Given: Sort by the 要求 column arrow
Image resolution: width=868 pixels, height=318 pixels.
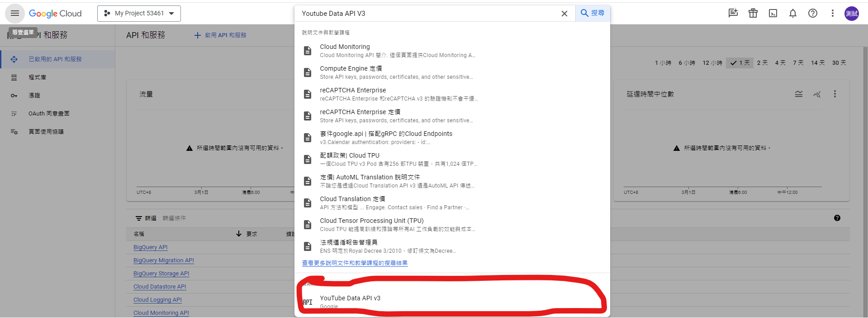Looking at the screenshot, I should pyautogui.click(x=239, y=234).
